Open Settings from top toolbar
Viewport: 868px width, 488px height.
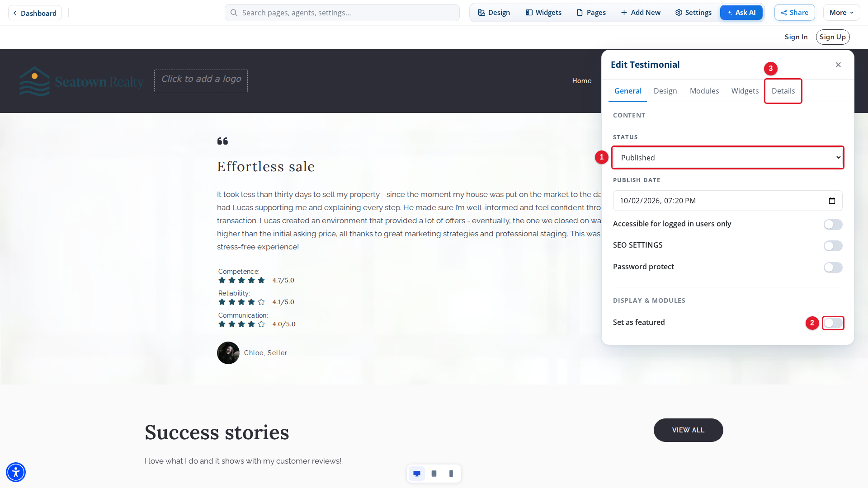click(693, 13)
